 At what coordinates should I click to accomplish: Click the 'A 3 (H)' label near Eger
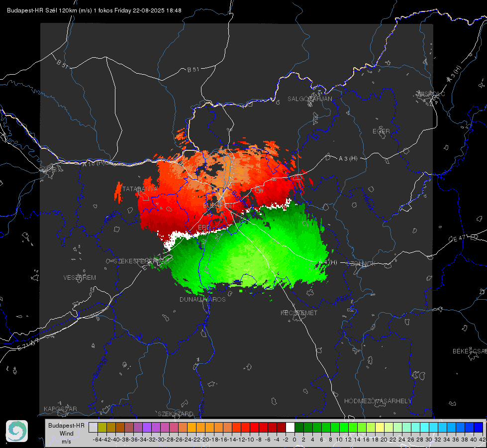click(x=348, y=159)
